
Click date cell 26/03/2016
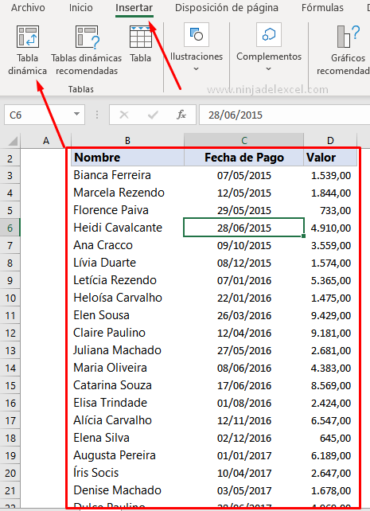click(244, 315)
